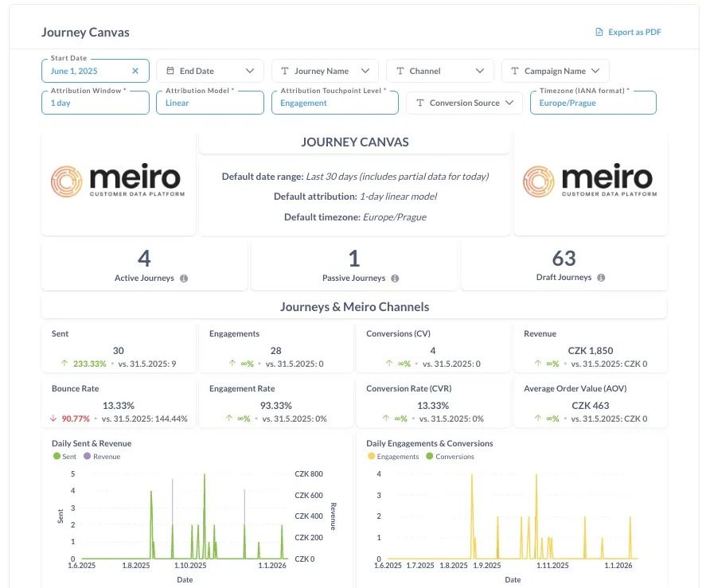Click the right Meiro logo image

(x=590, y=182)
